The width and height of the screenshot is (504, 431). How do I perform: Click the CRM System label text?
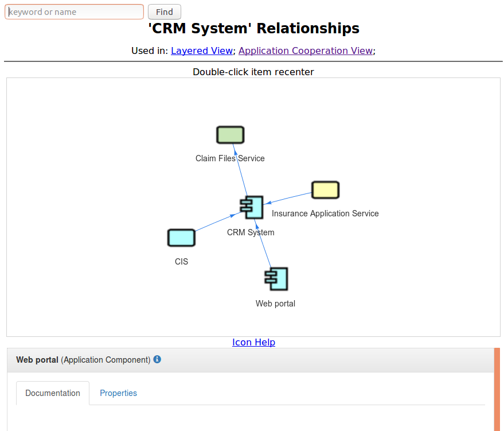click(x=251, y=232)
